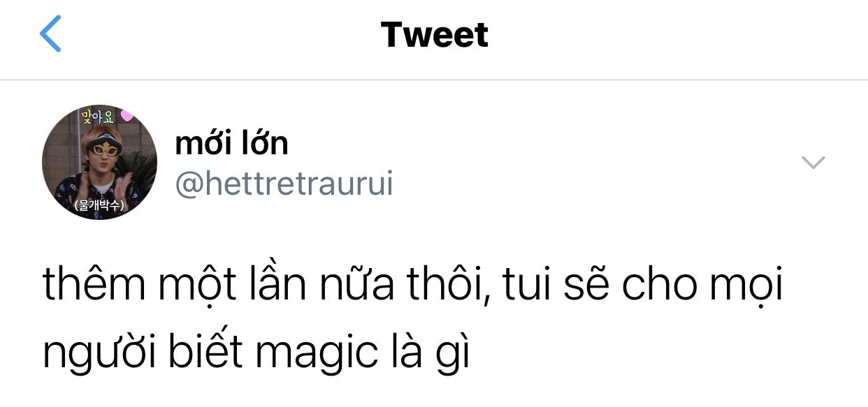This screenshot has height=407, width=868.
Task: Tap the "Tweet" header title
Action: point(434,35)
